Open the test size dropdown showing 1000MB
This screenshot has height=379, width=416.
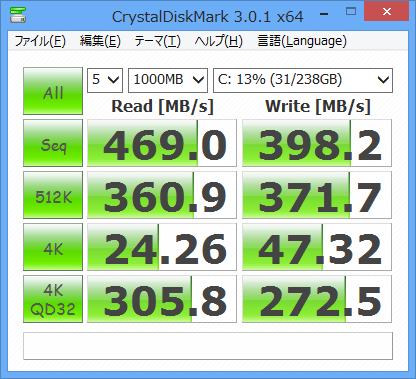(168, 80)
